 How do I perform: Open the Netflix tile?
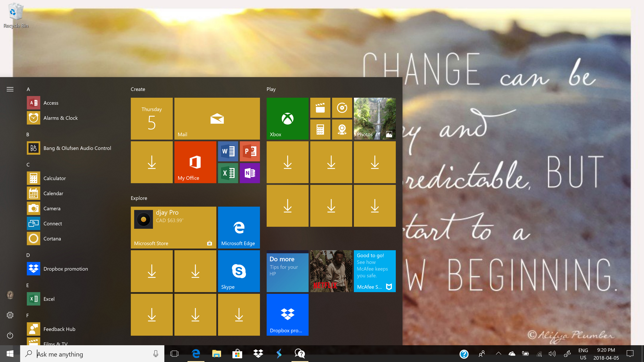[331, 271]
